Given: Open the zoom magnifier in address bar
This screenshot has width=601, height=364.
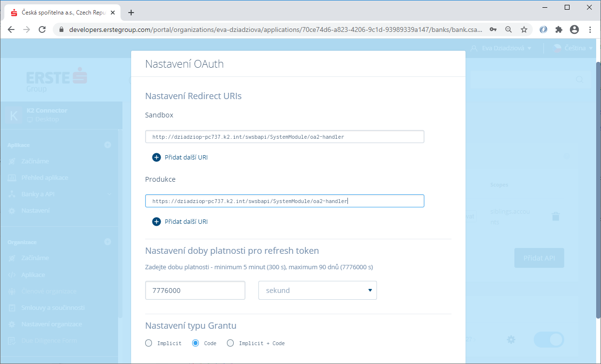Looking at the screenshot, I should [x=508, y=29].
